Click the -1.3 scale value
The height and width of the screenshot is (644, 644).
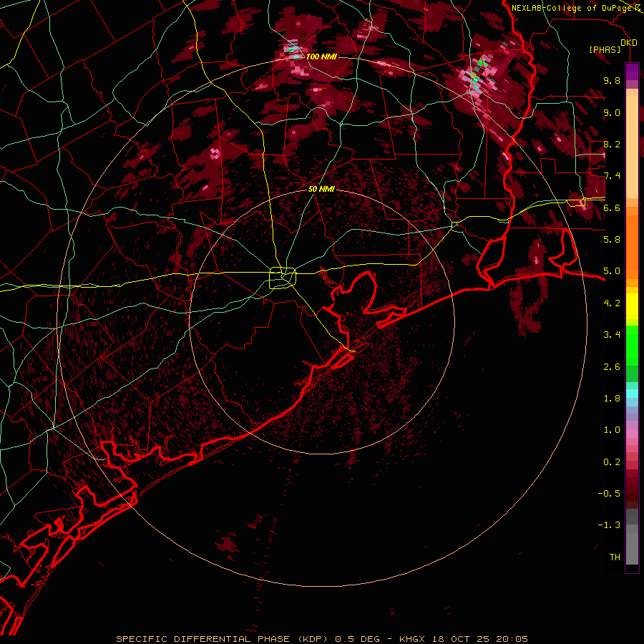coord(609,525)
